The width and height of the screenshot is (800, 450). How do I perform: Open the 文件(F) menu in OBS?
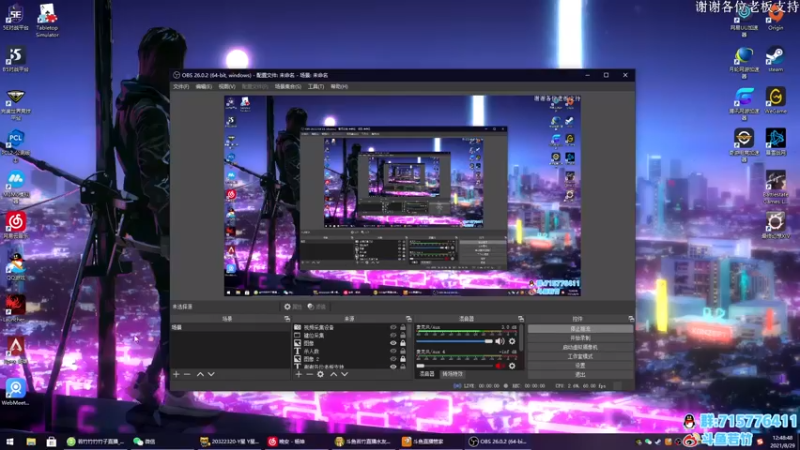(x=181, y=87)
